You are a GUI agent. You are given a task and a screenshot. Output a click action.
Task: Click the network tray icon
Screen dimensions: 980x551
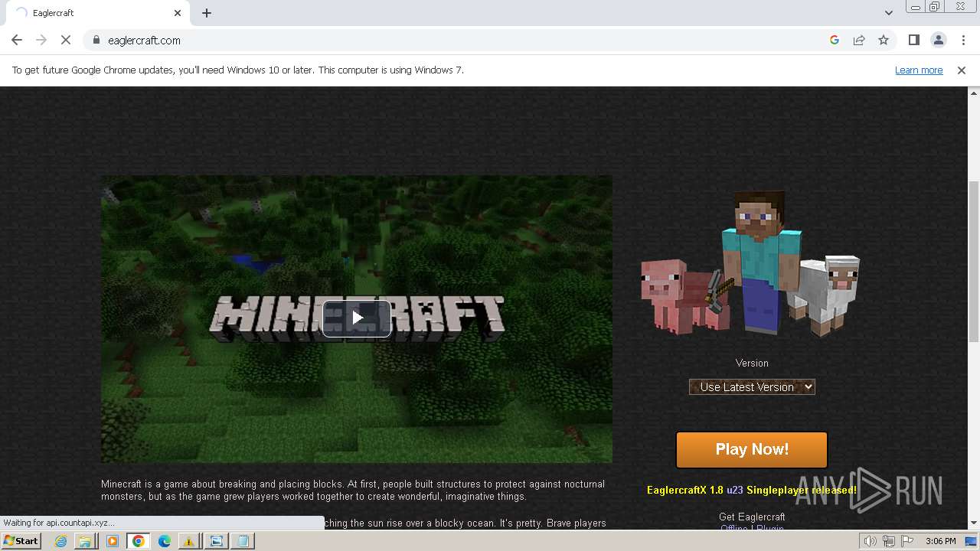[889, 541]
